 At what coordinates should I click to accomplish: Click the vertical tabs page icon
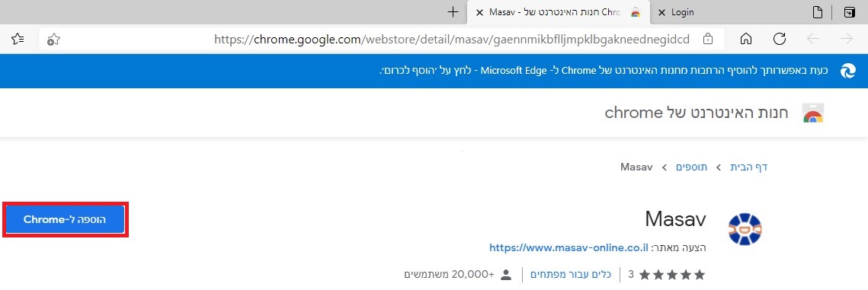[817, 12]
